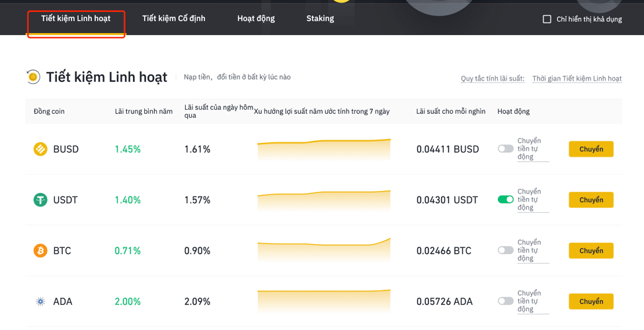
Task: Open Thời gian Tiết kiệm Linh hoạt link
Action: pos(577,79)
